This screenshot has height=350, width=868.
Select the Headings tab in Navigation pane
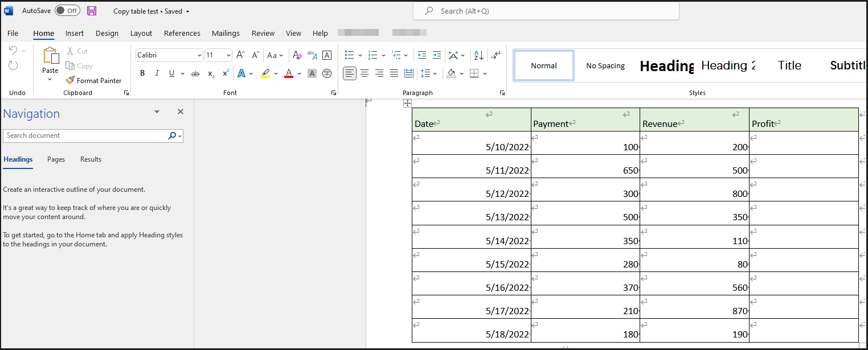point(18,159)
